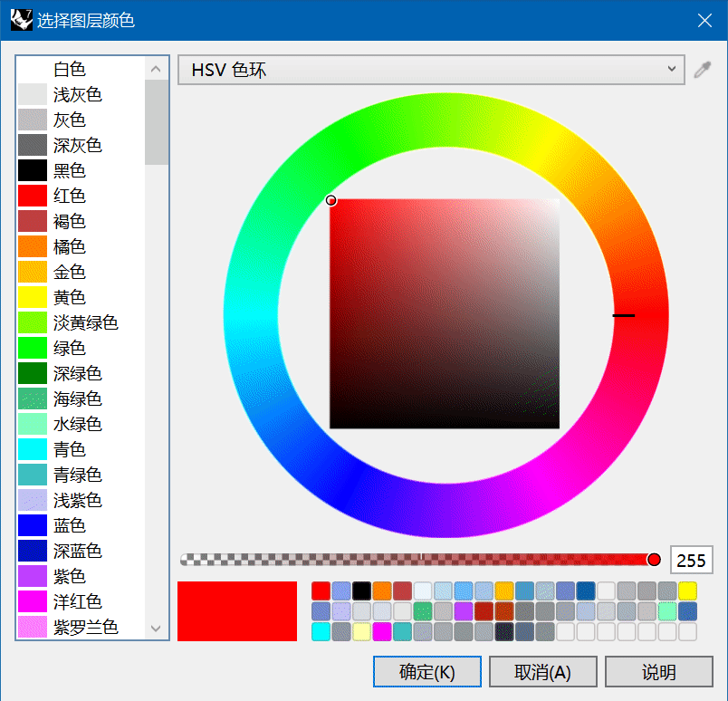Viewport: 728px width, 701px height.
Task: Click the large red current color preview
Action: 237,610
